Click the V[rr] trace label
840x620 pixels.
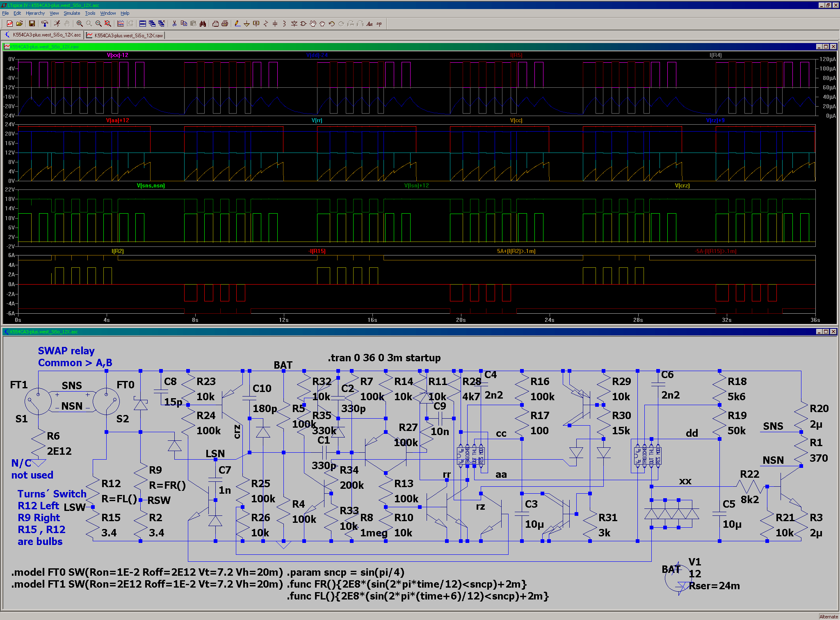[x=317, y=121]
